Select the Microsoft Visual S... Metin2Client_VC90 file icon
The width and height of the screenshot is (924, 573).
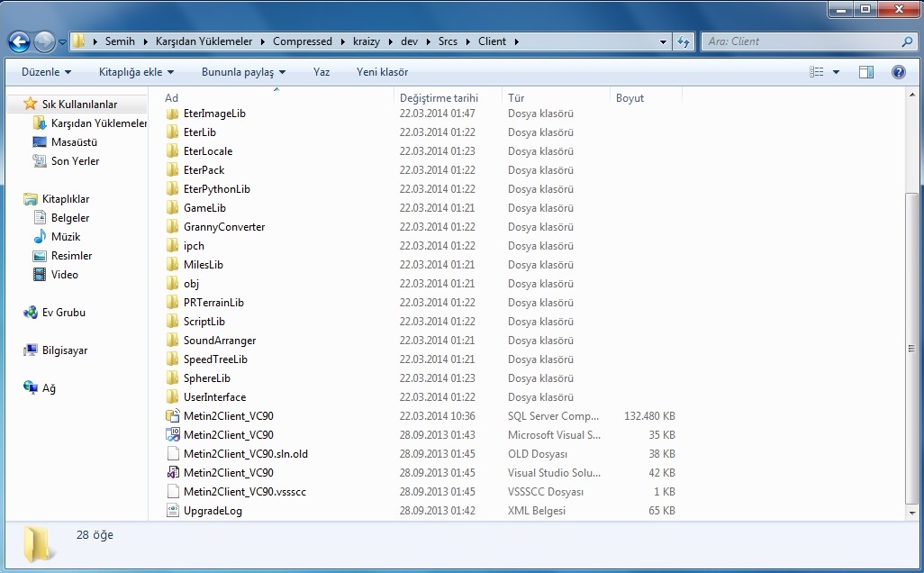point(172,434)
